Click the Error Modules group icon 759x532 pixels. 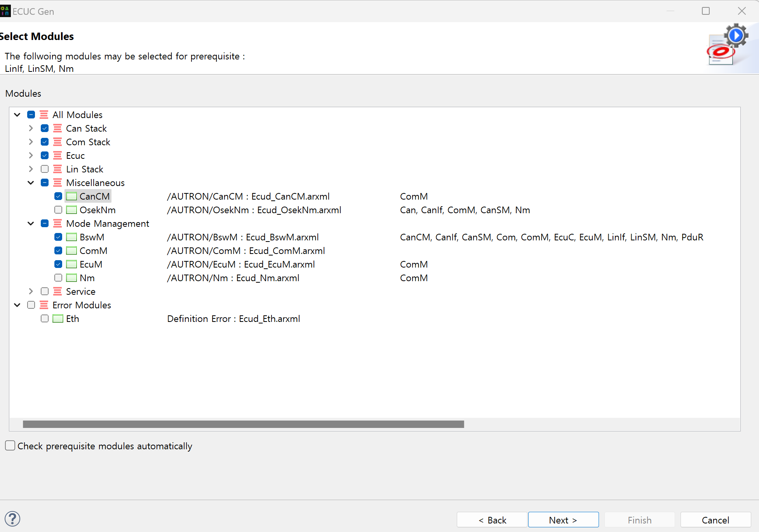(x=44, y=305)
